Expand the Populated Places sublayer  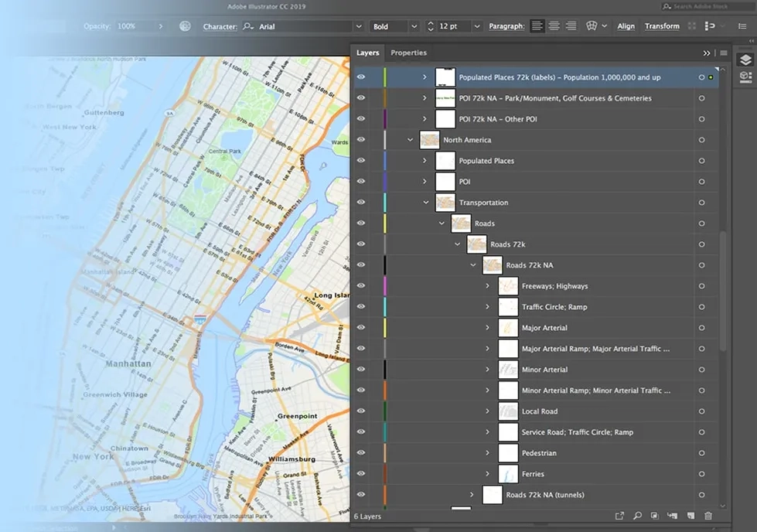tap(425, 161)
